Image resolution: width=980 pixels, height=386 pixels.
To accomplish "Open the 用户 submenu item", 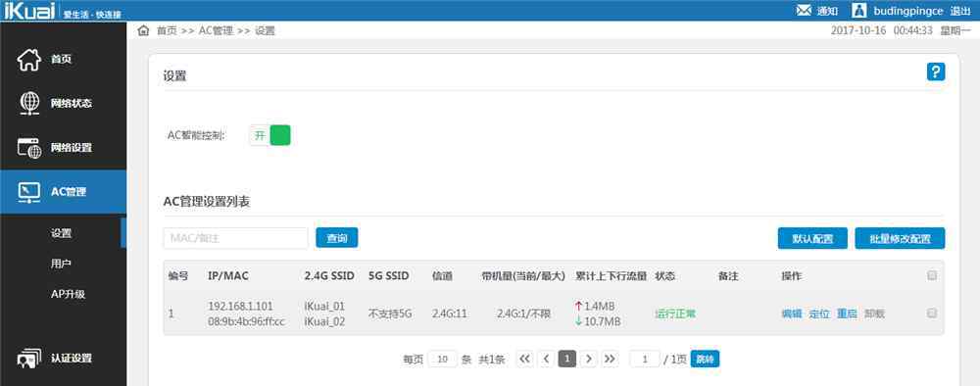I will tap(61, 264).
